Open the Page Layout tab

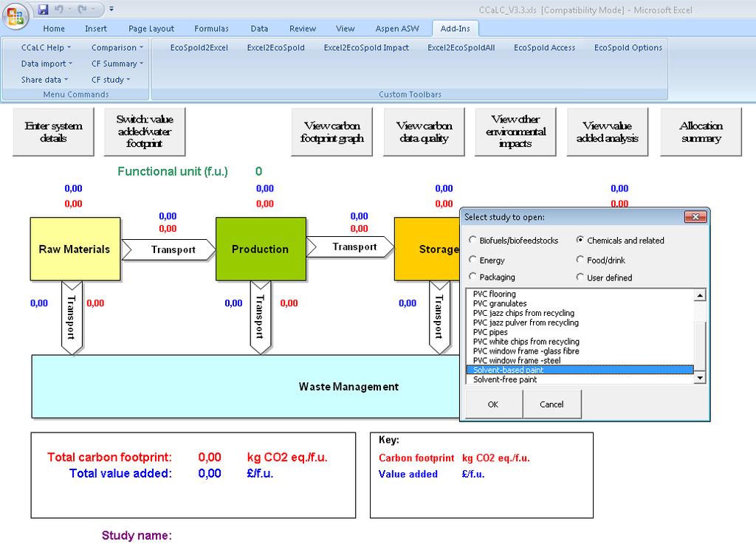point(151,29)
